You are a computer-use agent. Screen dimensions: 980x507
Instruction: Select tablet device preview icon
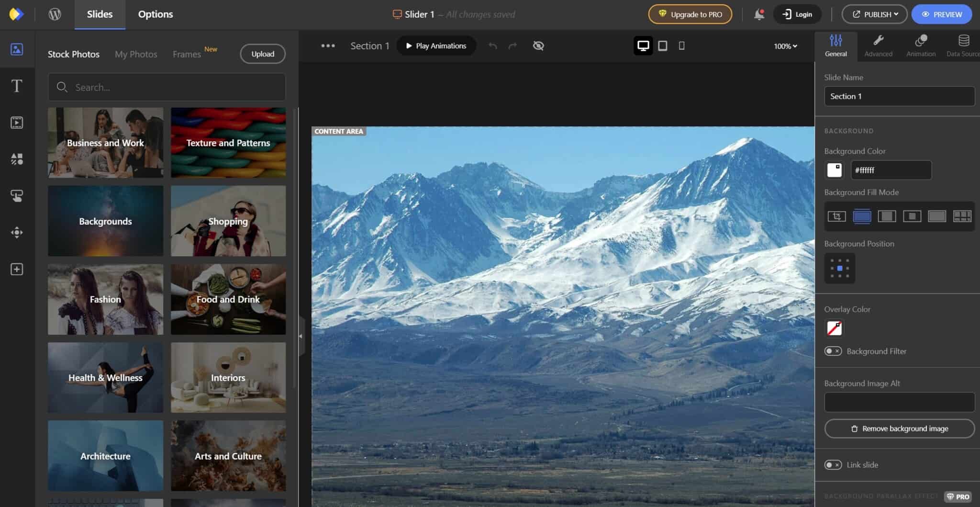(663, 46)
